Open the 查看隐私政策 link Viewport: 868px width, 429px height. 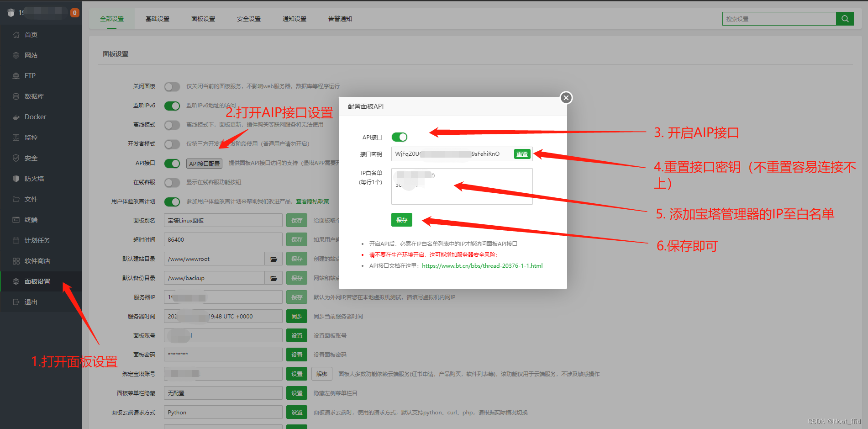pyautogui.click(x=312, y=201)
